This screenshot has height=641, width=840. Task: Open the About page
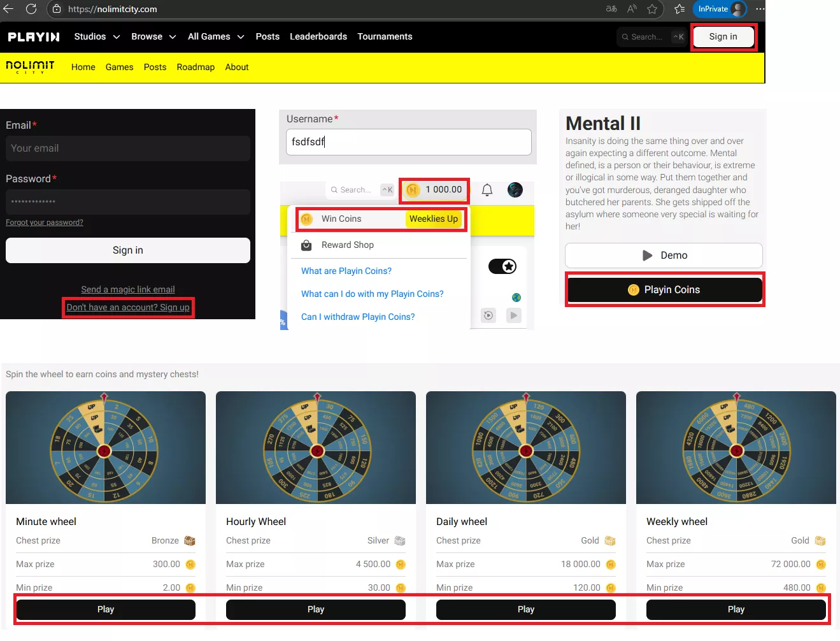[x=237, y=68]
